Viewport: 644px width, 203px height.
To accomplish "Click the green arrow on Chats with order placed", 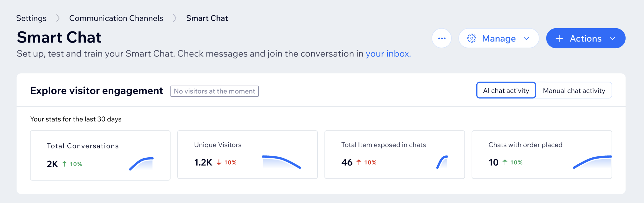I will [x=505, y=162].
